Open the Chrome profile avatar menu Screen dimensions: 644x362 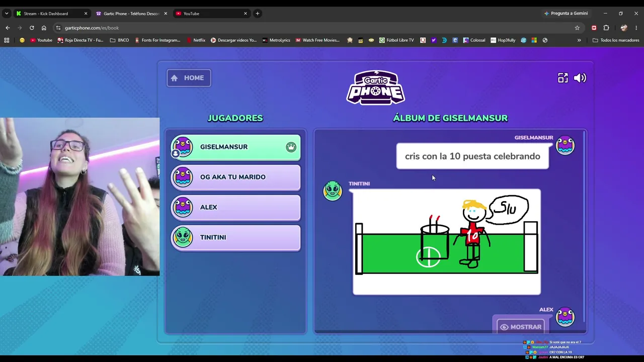[624, 28]
